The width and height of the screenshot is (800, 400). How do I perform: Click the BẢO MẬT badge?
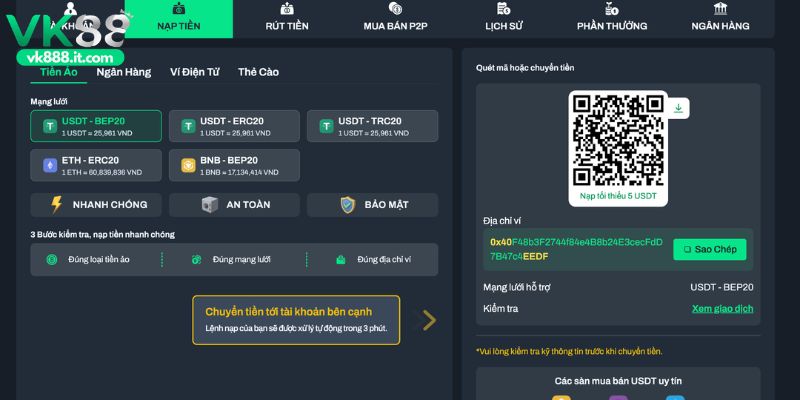(372, 205)
